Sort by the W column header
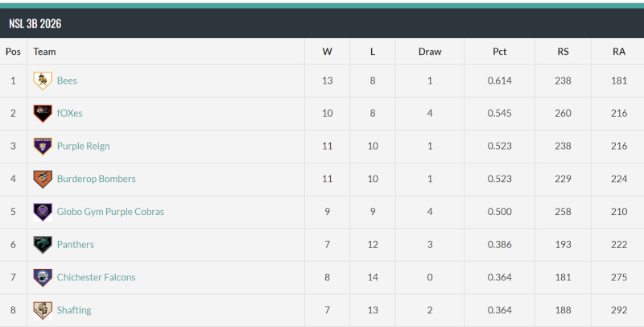Screen dimensions: 644x327 (328, 52)
